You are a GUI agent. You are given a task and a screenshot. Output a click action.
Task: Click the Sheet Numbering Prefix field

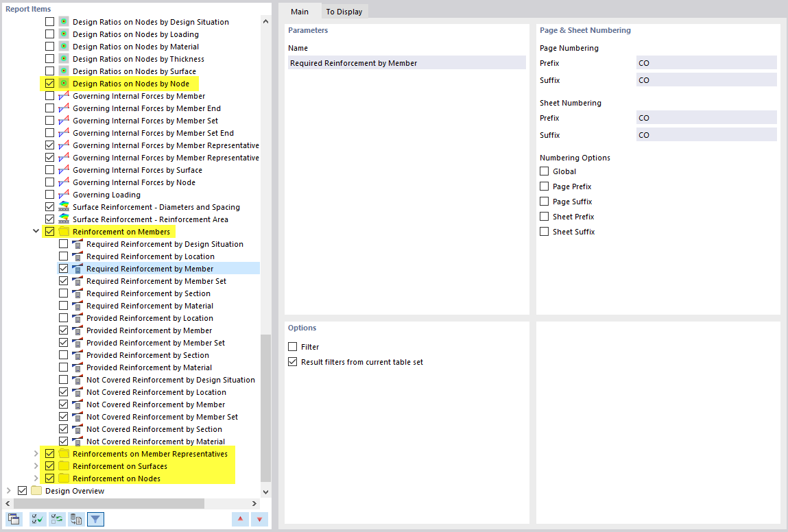click(706, 117)
